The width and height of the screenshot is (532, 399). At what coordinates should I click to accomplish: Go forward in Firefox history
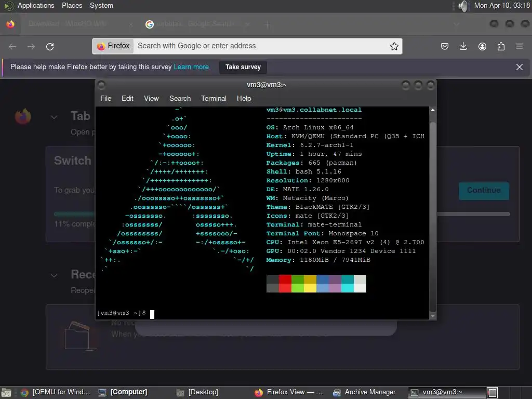coord(31,46)
